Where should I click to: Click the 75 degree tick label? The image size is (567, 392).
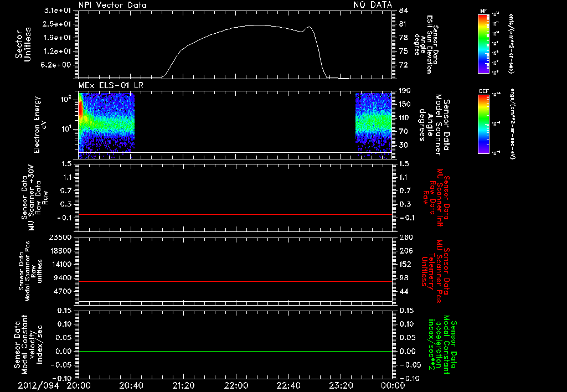coord(403,51)
